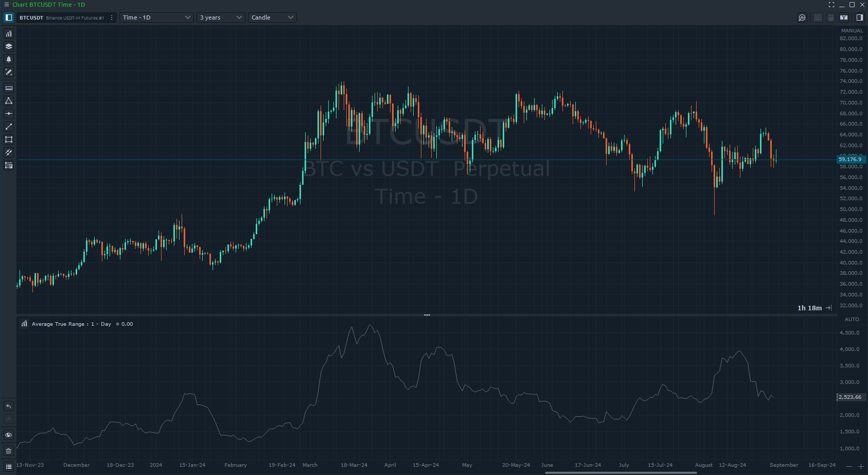This screenshot has height=475, width=868.
Task: Toggle the keyboard trading mode icon
Action: pyautogui.click(x=818, y=17)
